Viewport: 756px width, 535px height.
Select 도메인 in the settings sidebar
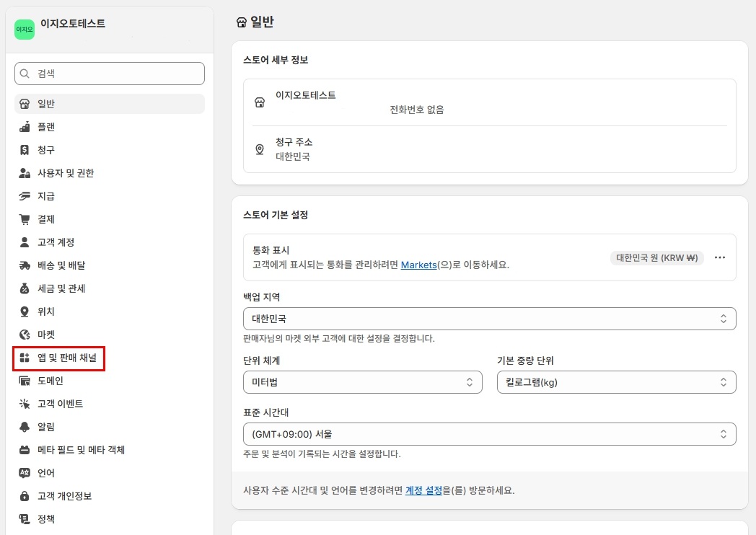click(50, 381)
